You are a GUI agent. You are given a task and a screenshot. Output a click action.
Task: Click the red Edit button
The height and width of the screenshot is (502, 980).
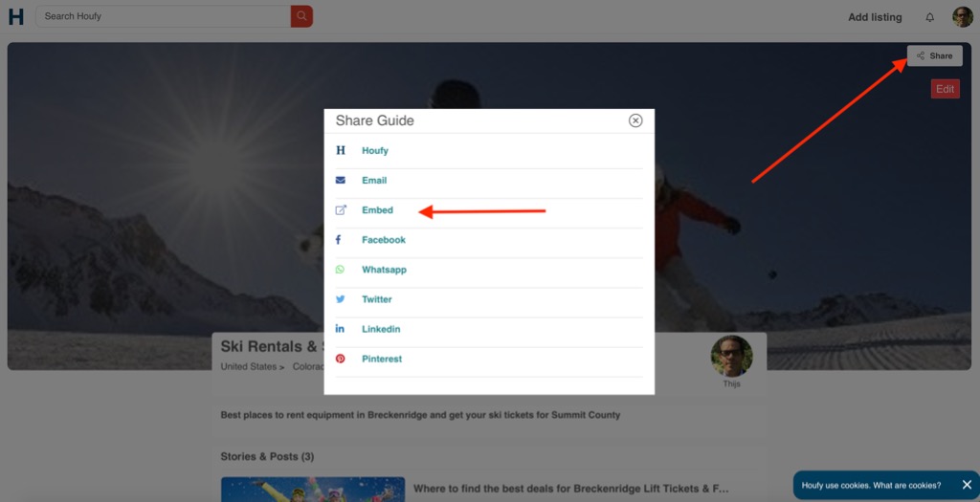(945, 89)
